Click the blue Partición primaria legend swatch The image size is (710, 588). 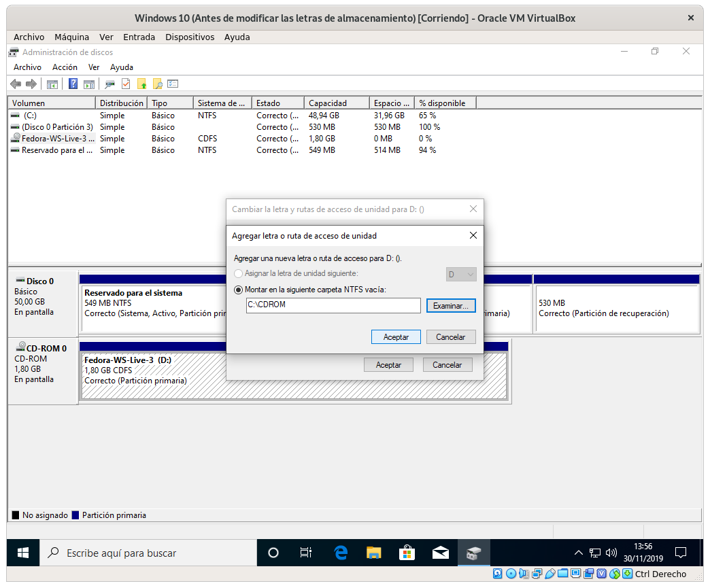[x=75, y=515]
